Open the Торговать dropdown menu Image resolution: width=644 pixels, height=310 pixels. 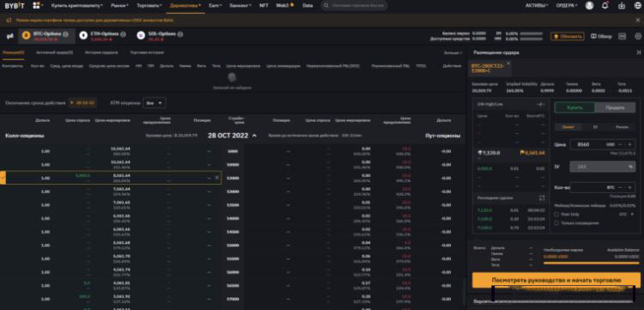click(x=149, y=6)
